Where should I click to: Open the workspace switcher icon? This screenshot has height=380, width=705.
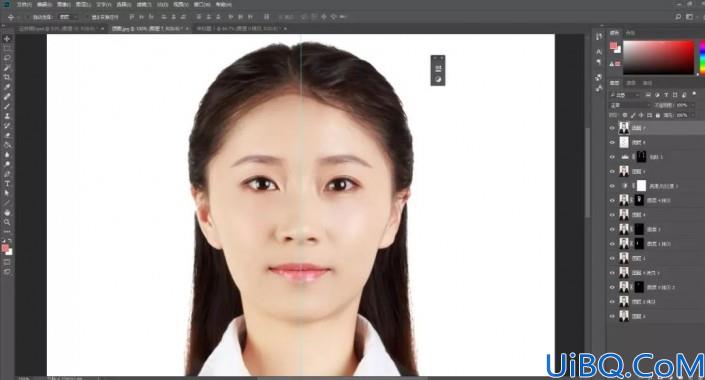tap(689, 17)
